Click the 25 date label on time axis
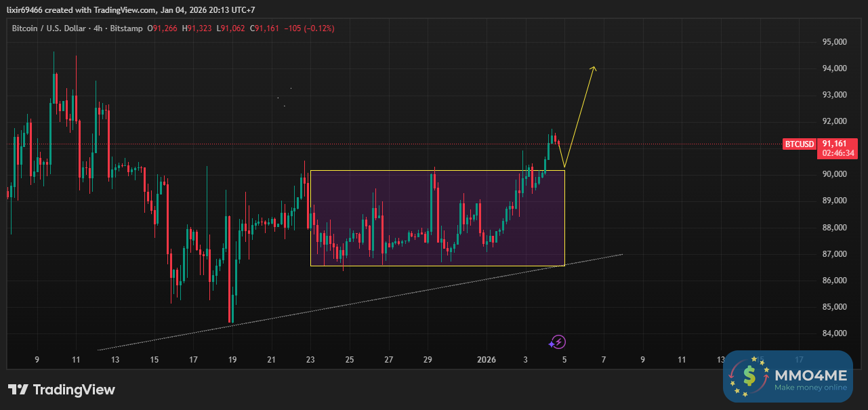This screenshot has width=868, height=410. pyautogui.click(x=350, y=360)
